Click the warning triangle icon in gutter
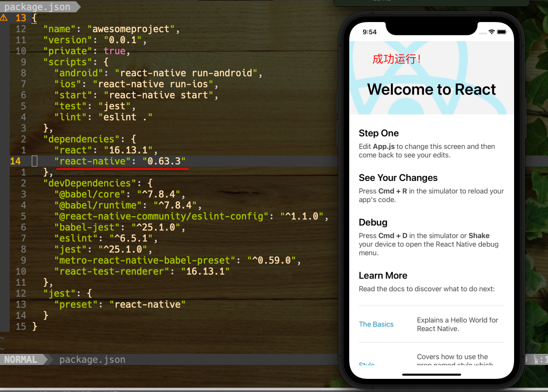 point(4,18)
